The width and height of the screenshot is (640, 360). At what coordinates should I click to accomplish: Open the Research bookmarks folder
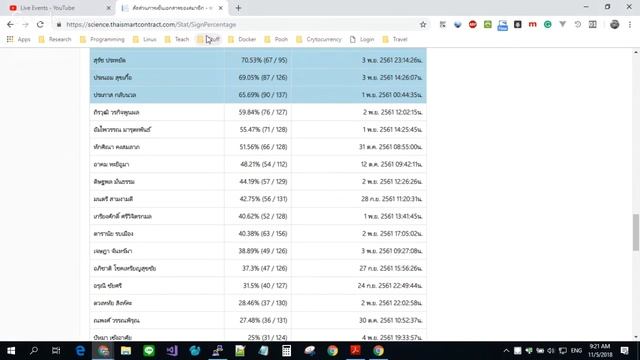[55, 39]
